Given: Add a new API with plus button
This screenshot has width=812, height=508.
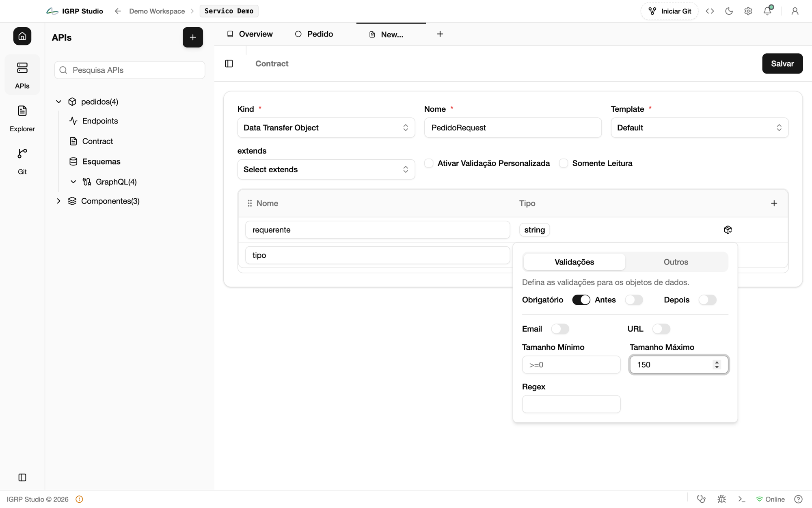Looking at the screenshot, I should click(193, 37).
